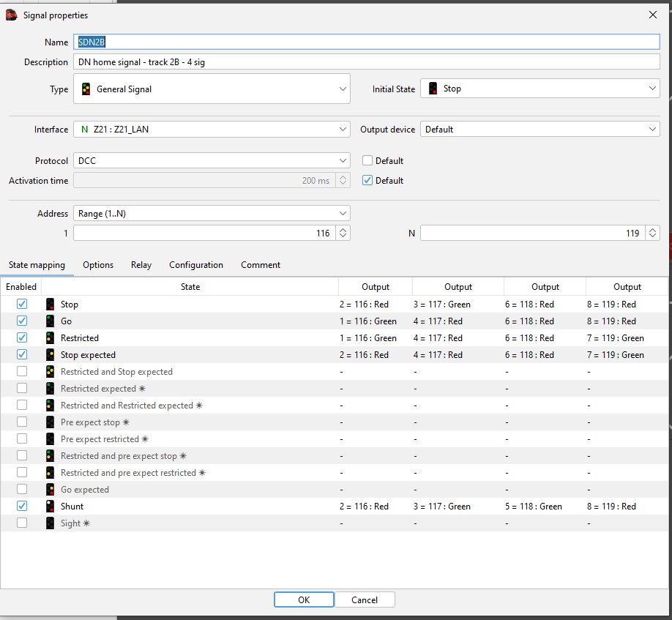Open the Configuration tab
This screenshot has height=620, width=672.
[x=196, y=265]
